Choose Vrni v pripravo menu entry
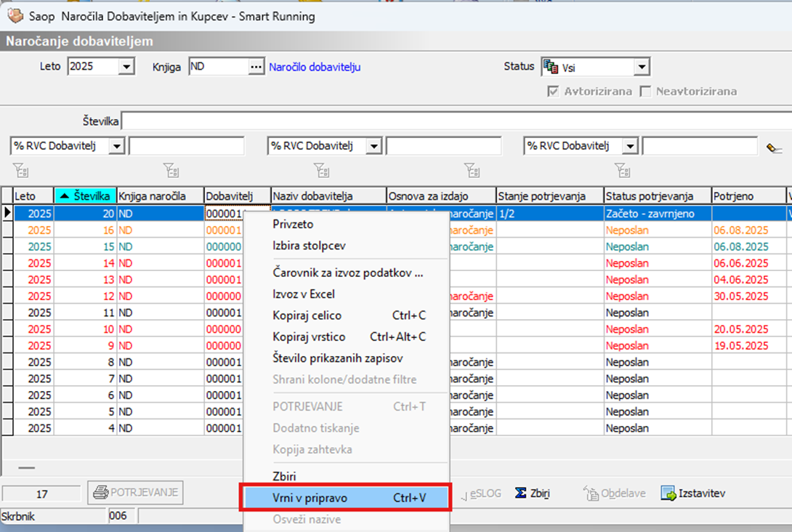This screenshot has width=792, height=532. click(x=346, y=498)
